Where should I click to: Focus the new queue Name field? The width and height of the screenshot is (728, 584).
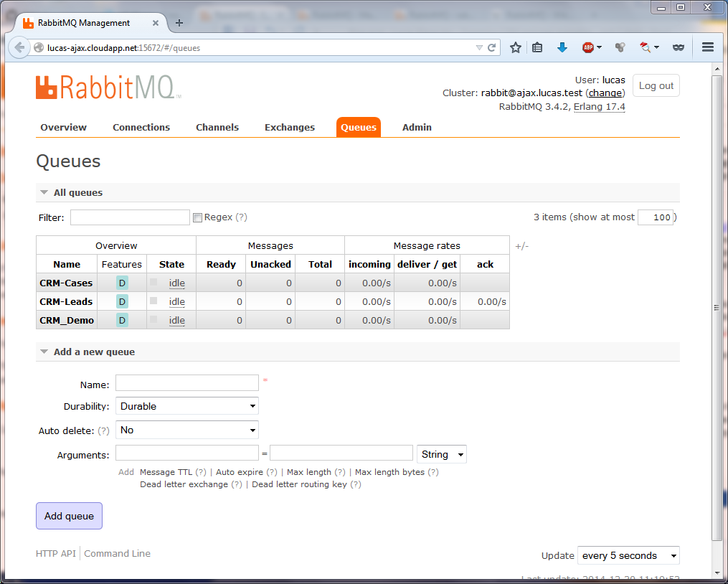(186, 383)
